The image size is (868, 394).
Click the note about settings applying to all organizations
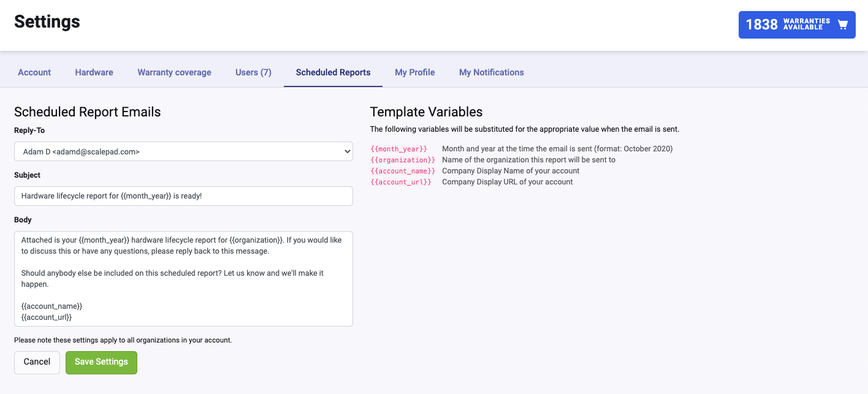[123, 340]
